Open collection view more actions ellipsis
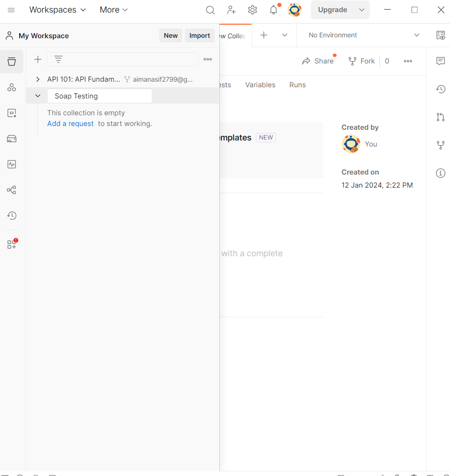The height and width of the screenshot is (476, 450). [x=408, y=61]
